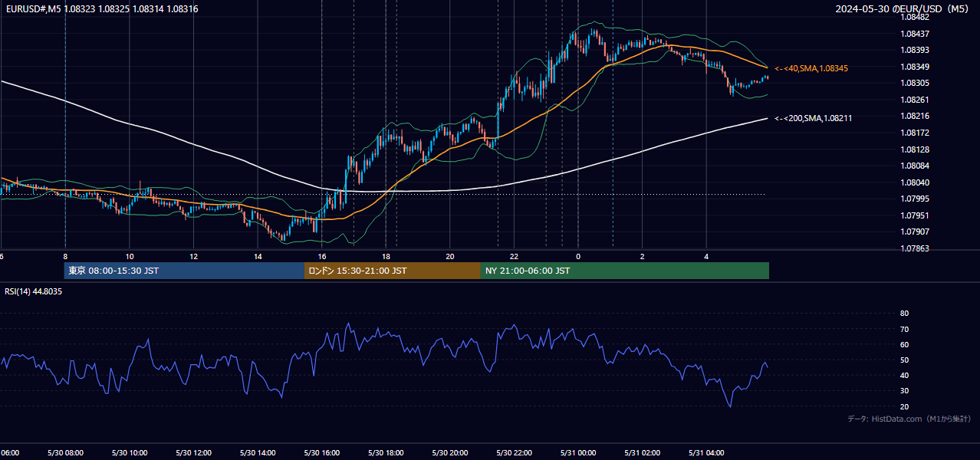Screen dimensions: 980x460
Task: Click price axis label 1.08084
Action: [x=915, y=166]
